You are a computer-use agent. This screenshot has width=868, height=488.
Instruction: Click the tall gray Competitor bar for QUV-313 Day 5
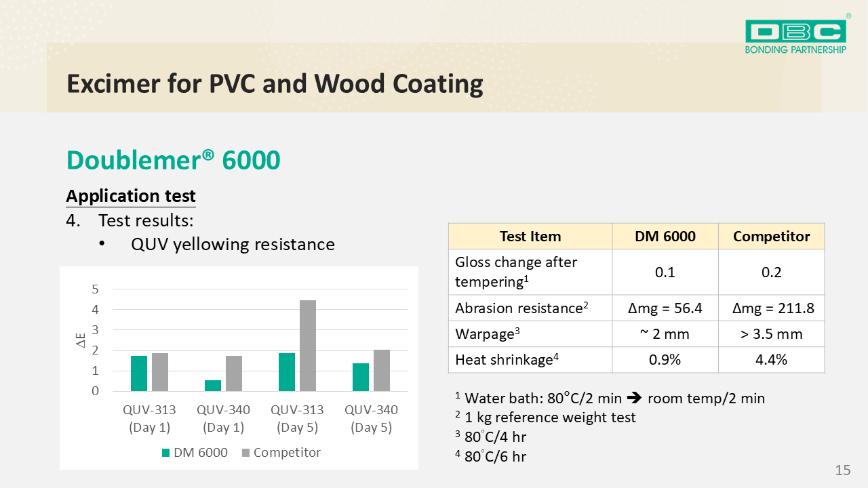(x=307, y=346)
